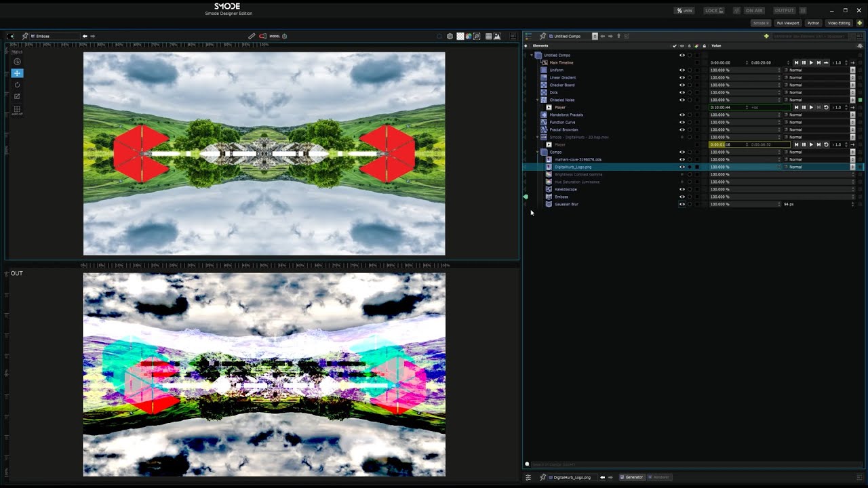Click the ON AIR button
Screen dimensions: 868x488
pos(754,11)
